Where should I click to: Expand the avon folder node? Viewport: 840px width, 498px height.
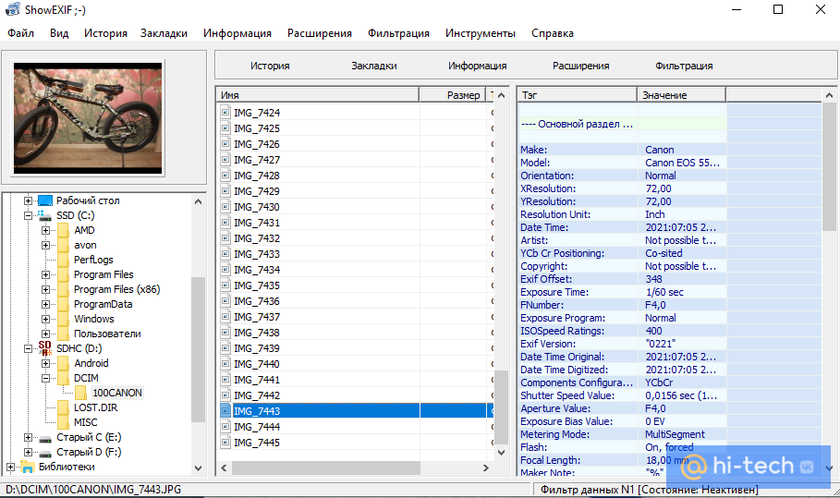(x=46, y=245)
